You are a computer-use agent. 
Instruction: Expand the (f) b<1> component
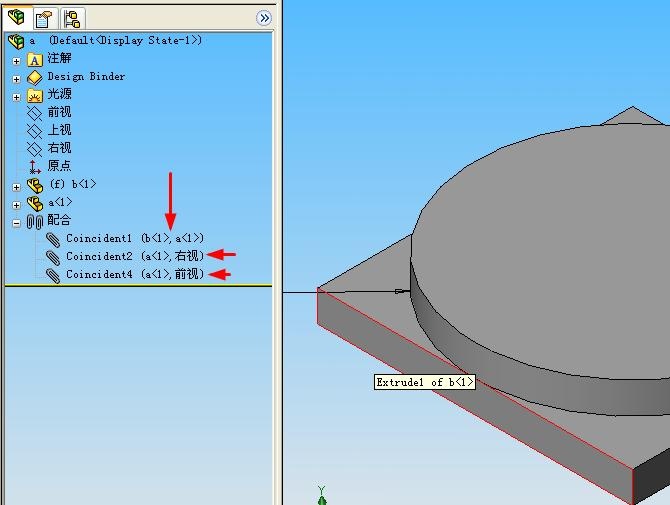[16, 187]
